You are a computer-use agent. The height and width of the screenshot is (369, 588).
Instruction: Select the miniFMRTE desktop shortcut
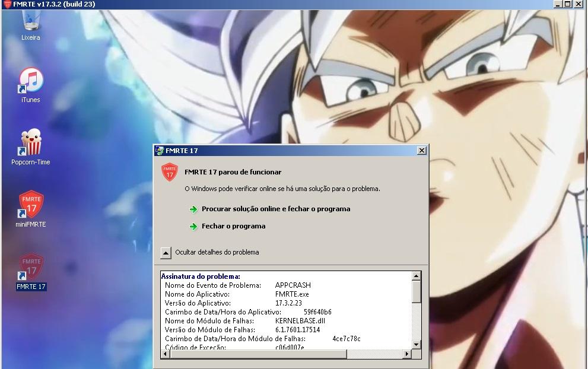[x=31, y=209]
